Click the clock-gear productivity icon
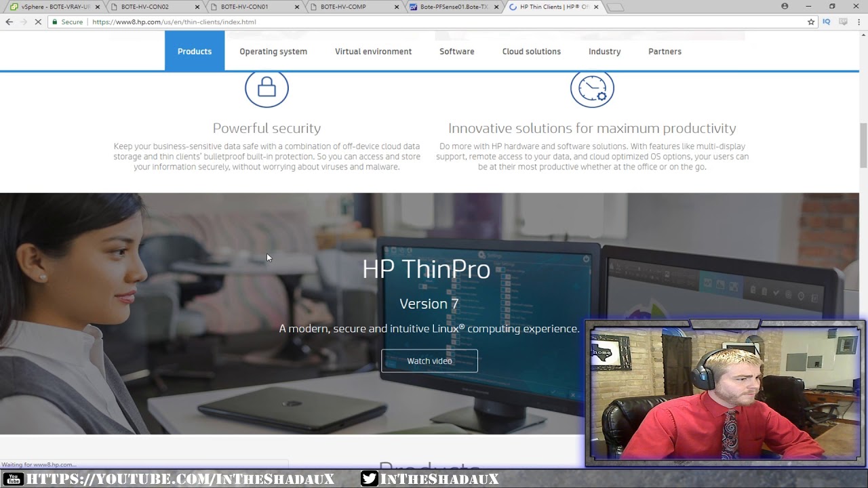The height and width of the screenshot is (488, 868). coord(592,87)
